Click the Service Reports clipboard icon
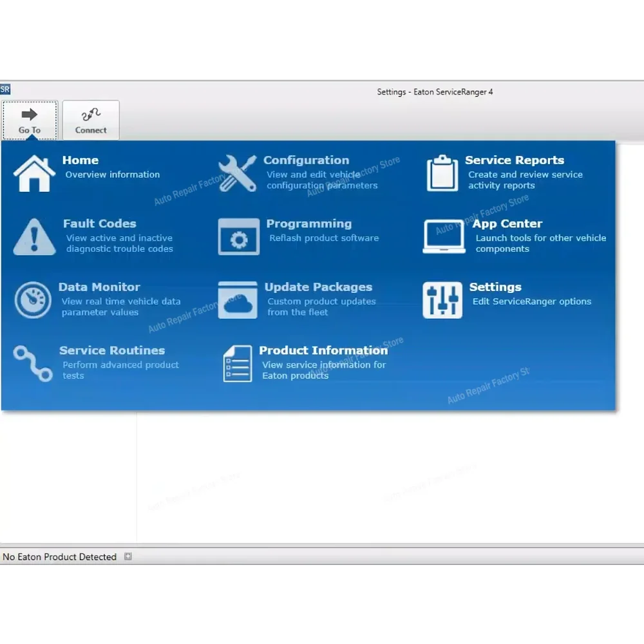The width and height of the screenshot is (644, 644). tap(442, 173)
